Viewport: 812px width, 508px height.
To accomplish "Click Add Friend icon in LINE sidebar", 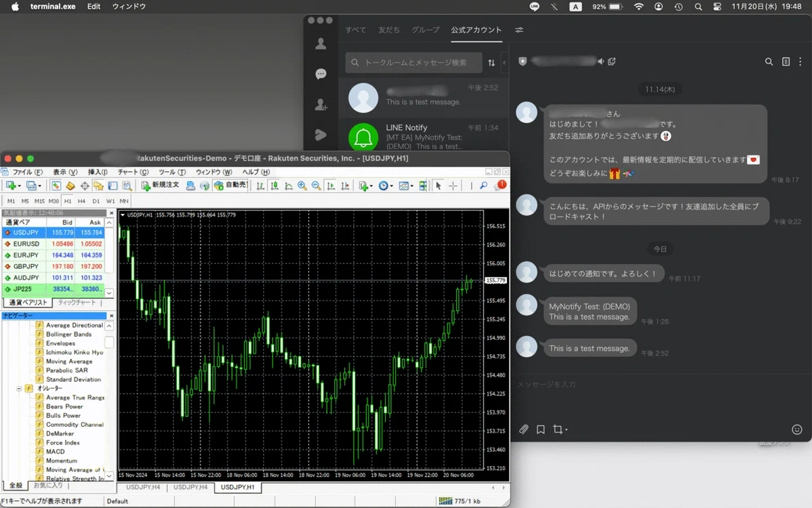I will tap(321, 105).
